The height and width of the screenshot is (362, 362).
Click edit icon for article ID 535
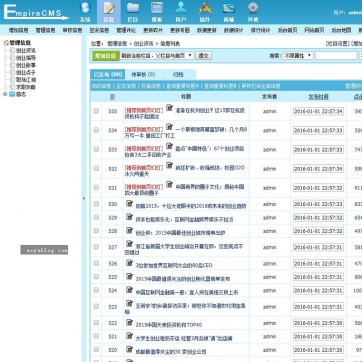169,108
